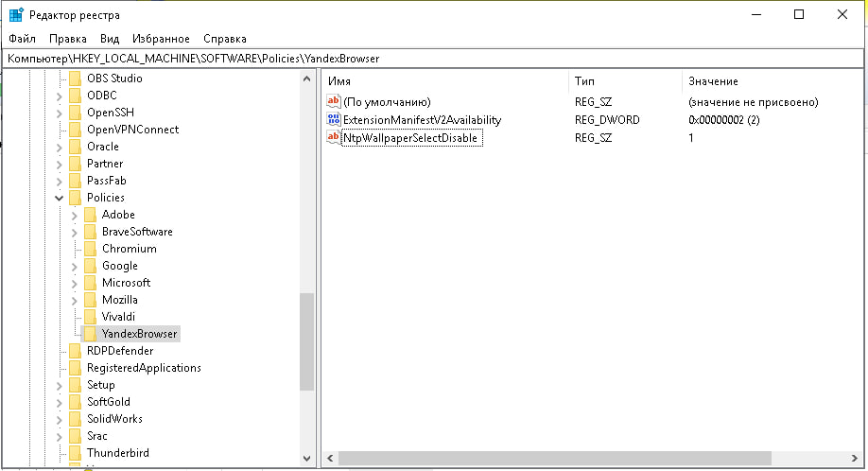Select the (По умолчанию) value name
The height and width of the screenshot is (471, 868).
(387, 102)
